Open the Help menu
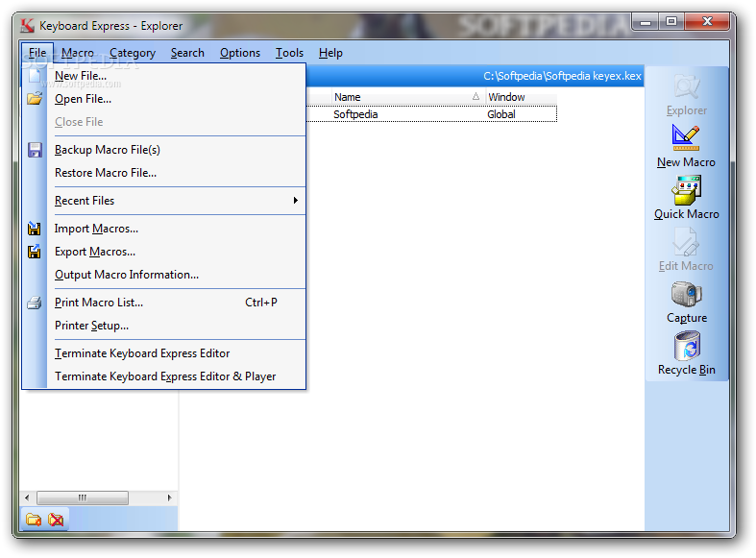The image size is (756, 558). coord(330,53)
